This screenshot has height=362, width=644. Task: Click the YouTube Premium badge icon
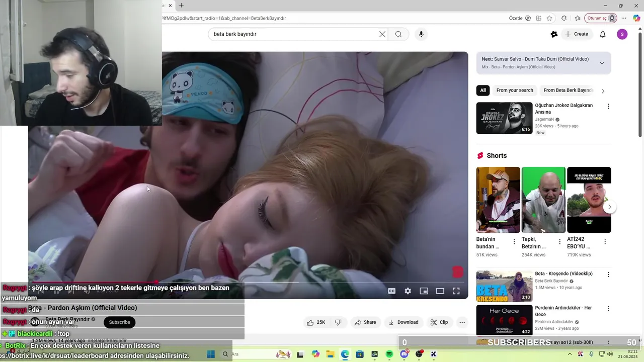[554, 34]
